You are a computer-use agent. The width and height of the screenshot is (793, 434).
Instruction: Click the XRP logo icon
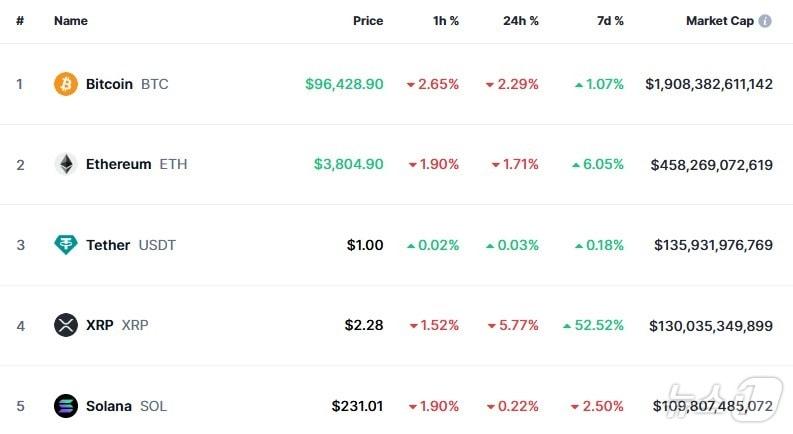coord(65,325)
